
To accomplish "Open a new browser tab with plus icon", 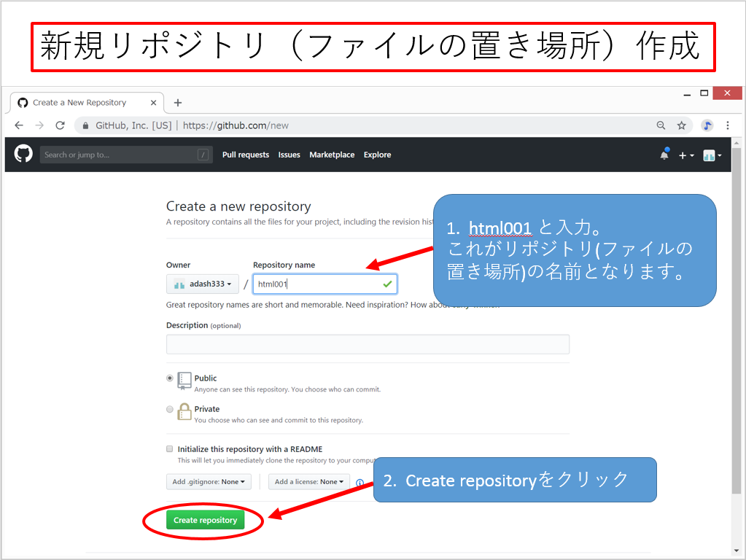I will point(178,103).
